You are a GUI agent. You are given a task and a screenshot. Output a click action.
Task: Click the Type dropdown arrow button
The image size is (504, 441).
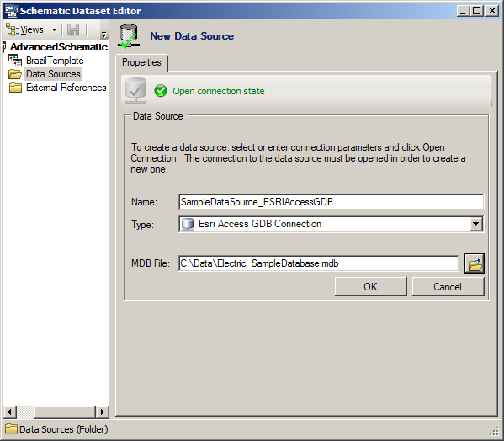coord(475,224)
